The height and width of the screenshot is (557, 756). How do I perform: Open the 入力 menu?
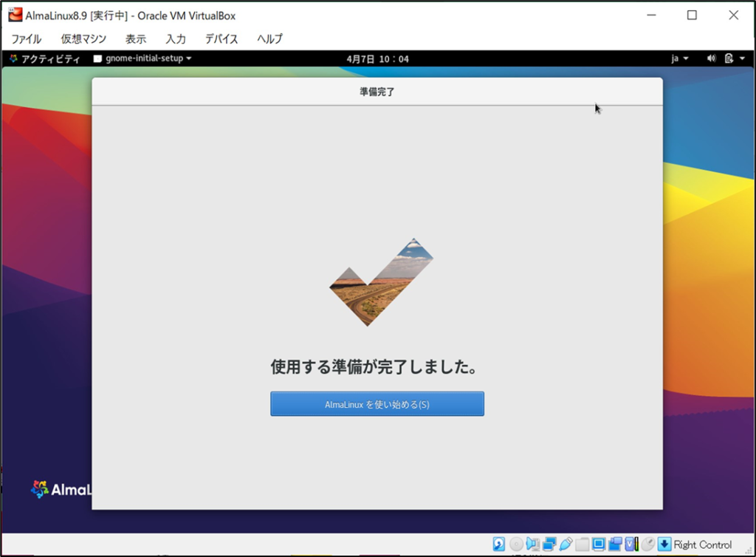[x=176, y=38]
